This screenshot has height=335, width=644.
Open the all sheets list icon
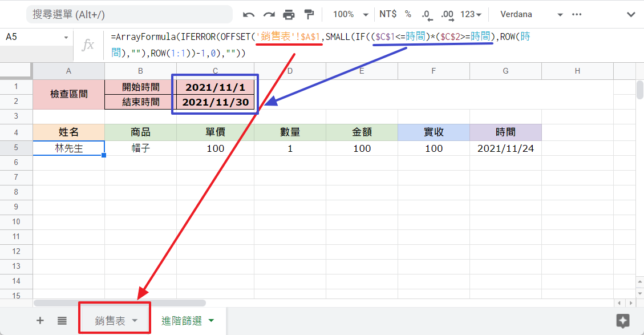click(x=62, y=321)
